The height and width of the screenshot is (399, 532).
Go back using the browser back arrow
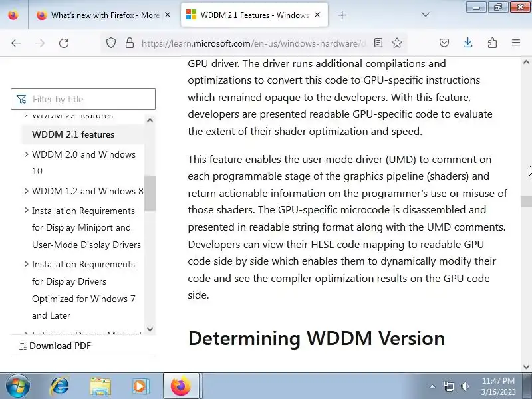coord(15,43)
